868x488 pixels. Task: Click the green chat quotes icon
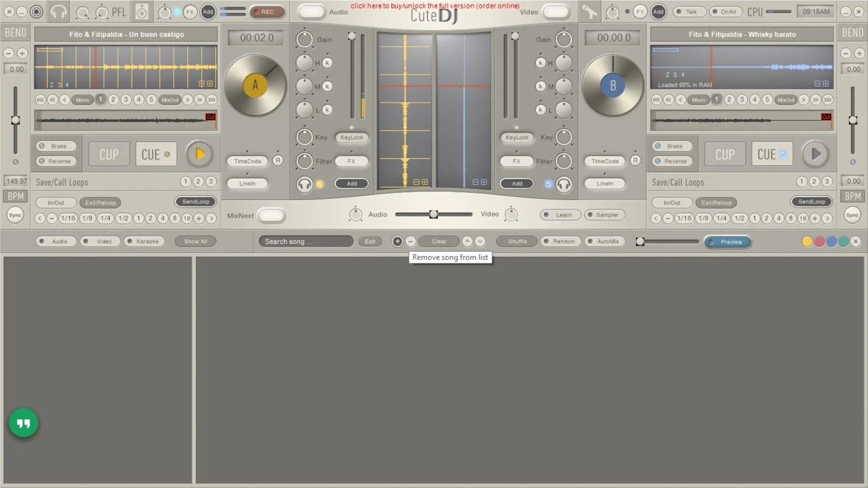[x=24, y=423]
